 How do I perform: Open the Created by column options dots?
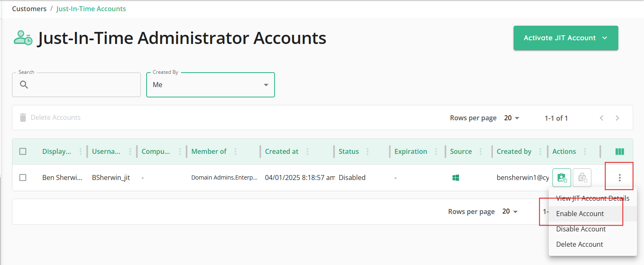point(540,152)
